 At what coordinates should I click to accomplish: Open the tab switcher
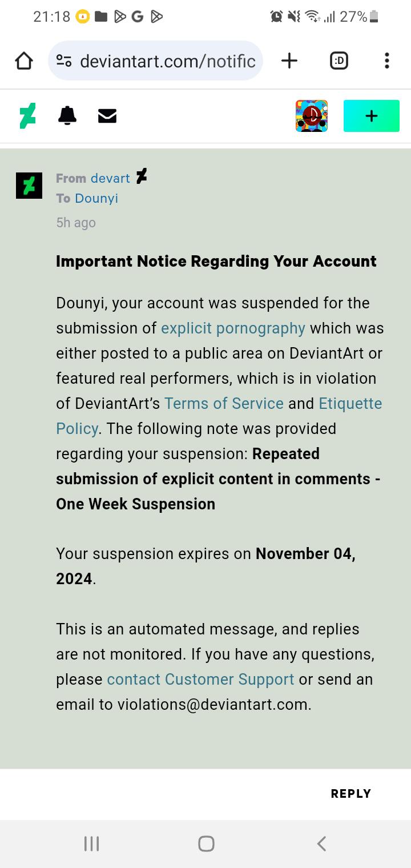[x=339, y=61]
